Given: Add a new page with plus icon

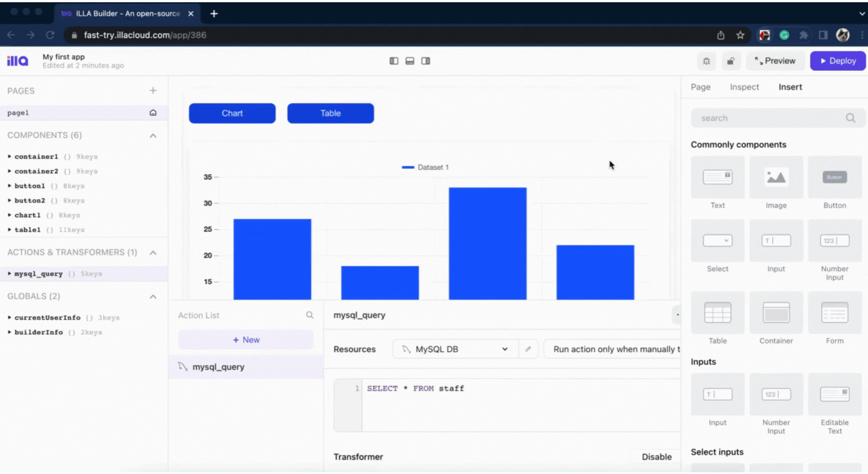Looking at the screenshot, I should (x=153, y=91).
